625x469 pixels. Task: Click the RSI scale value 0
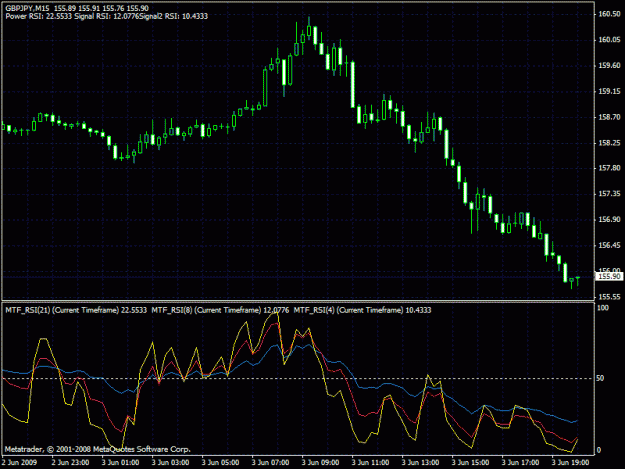coord(599,450)
